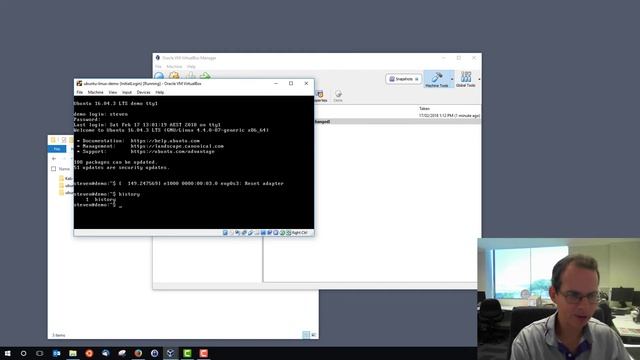Open Task View from taskbar
This screenshot has height=360, width=640.
[40, 353]
